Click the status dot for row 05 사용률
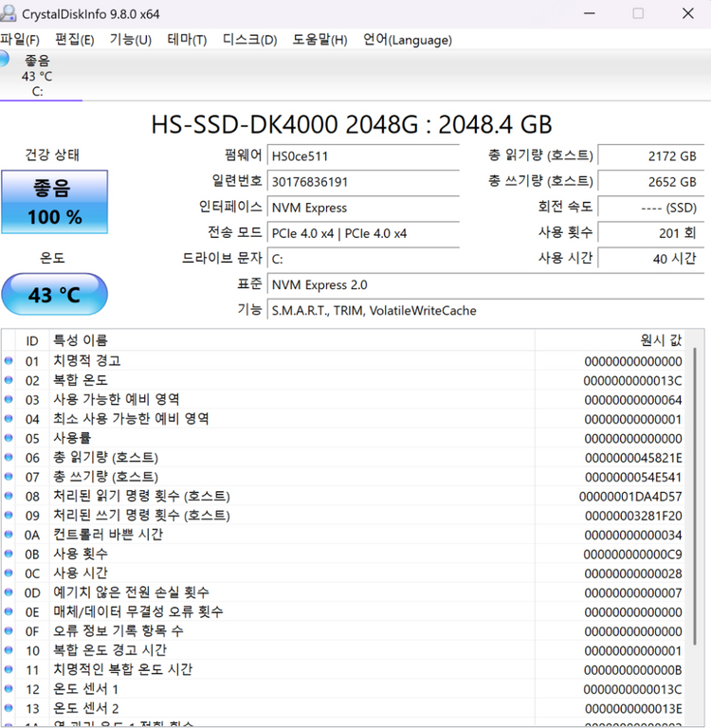Viewport: 711px width, 728px height. pyautogui.click(x=9, y=438)
